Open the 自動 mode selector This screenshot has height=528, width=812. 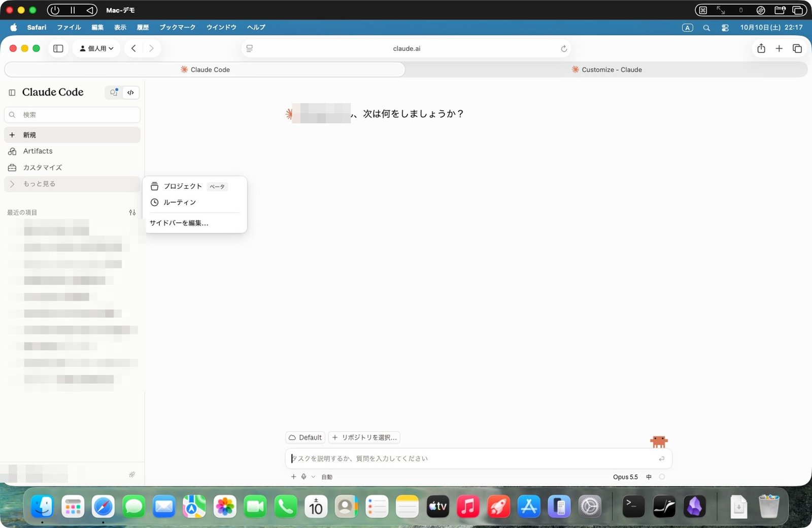[327, 477]
